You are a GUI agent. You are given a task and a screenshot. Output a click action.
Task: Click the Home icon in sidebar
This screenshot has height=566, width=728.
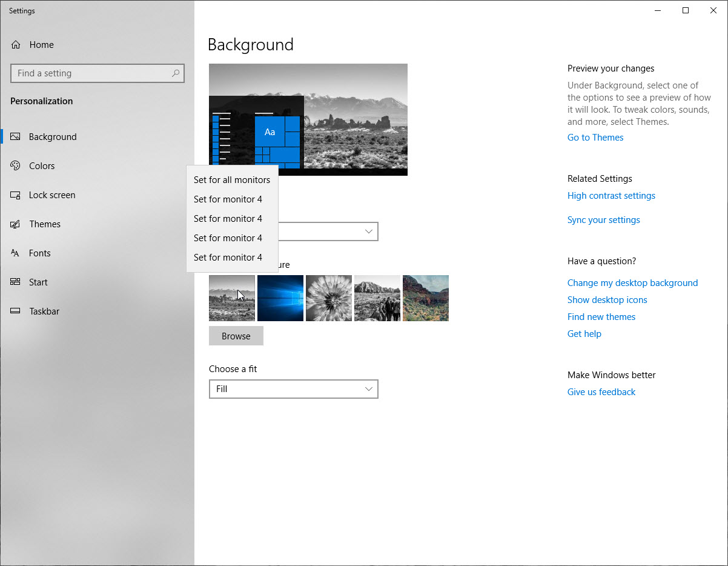pyautogui.click(x=16, y=45)
